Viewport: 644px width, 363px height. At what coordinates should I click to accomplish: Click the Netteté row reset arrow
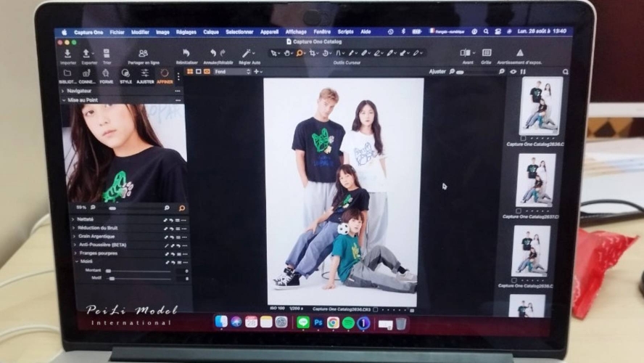pos(171,221)
